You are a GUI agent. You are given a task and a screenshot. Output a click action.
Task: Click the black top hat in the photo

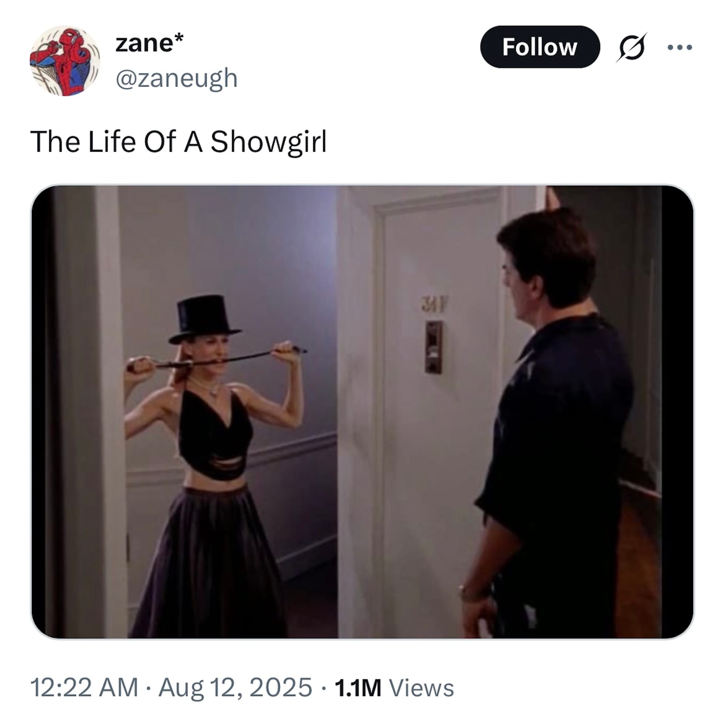(x=204, y=319)
